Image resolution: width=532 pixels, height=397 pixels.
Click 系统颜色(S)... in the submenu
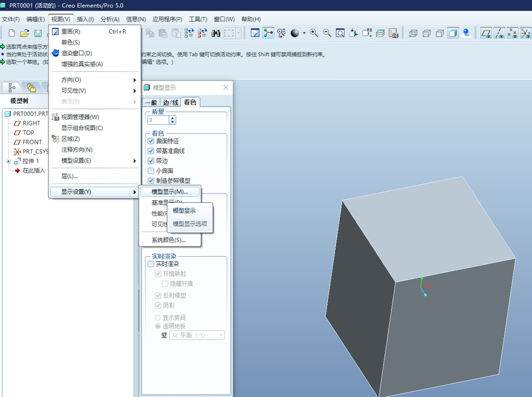click(170, 240)
